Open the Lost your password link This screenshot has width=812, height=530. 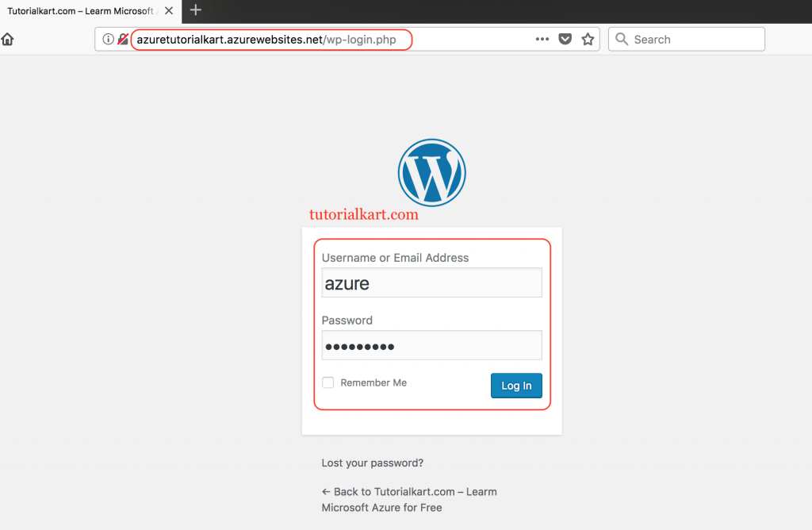coord(372,463)
